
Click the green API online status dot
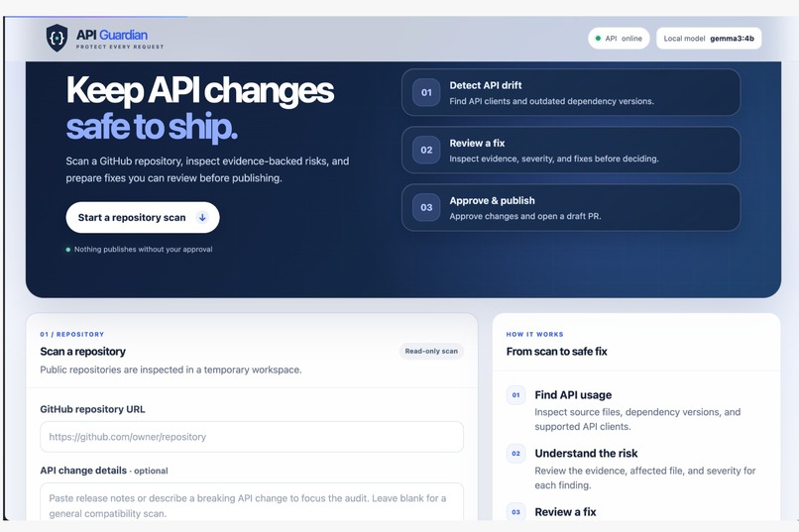598,39
